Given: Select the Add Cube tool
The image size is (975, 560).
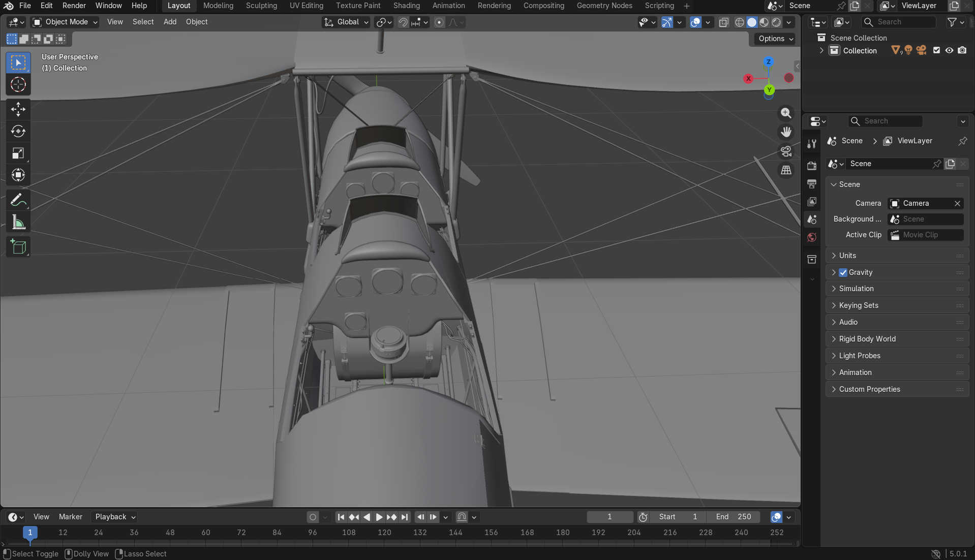Looking at the screenshot, I should point(18,247).
